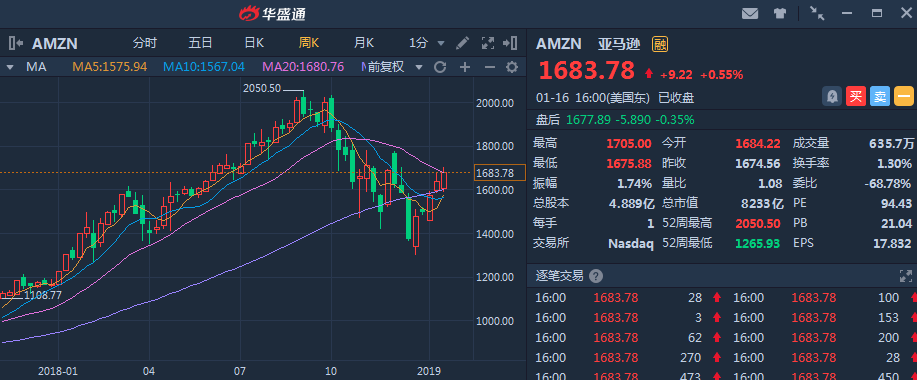Collapse right quote panel arrow icon
Image resolution: width=917 pixels, height=380 pixels.
click(x=510, y=43)
